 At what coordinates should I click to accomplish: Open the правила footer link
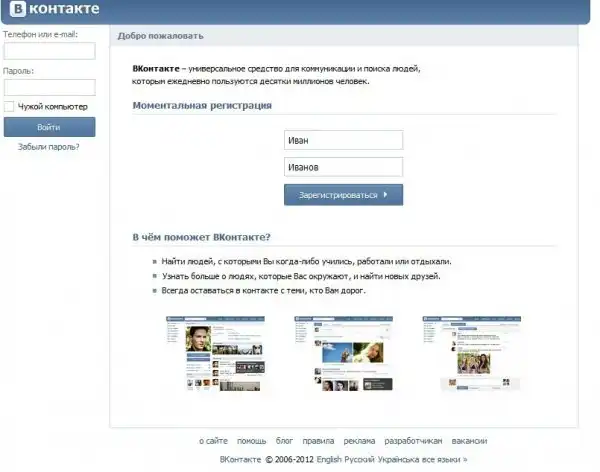tap(318, 441)
